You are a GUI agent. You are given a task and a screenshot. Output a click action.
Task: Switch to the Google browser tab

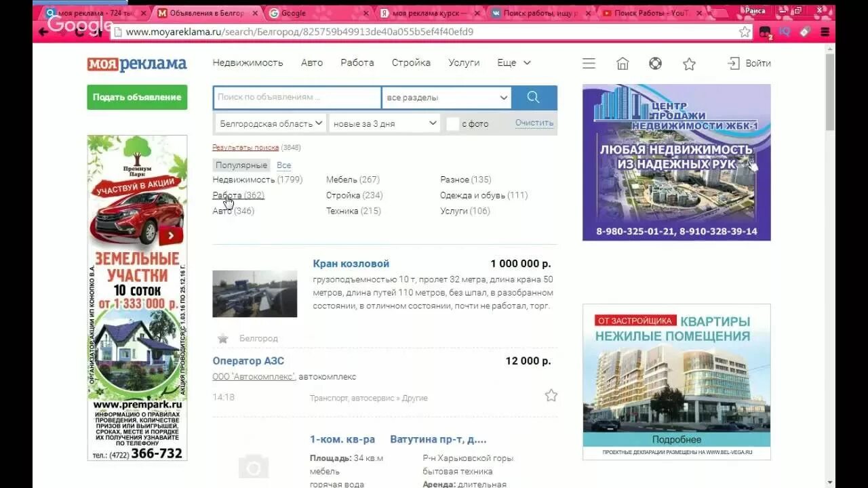319,13
